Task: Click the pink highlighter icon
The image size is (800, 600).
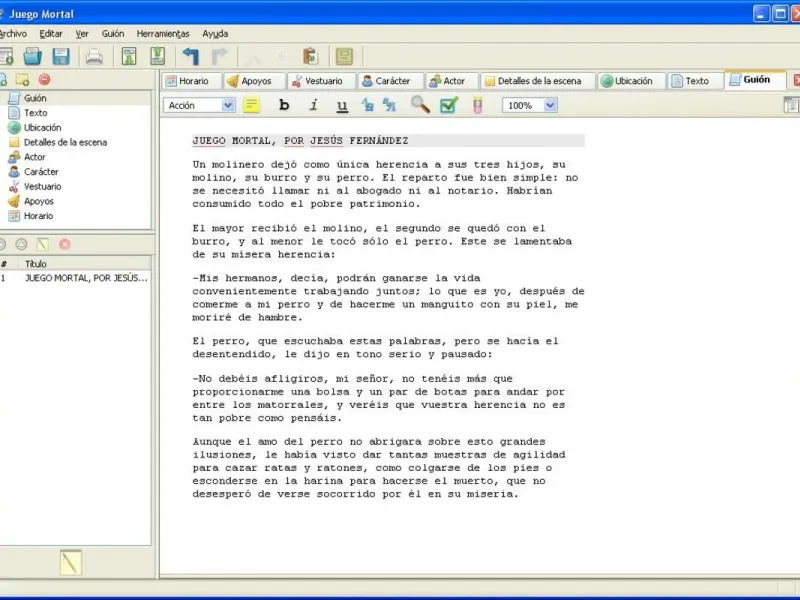Action: [x=478, y=105]
